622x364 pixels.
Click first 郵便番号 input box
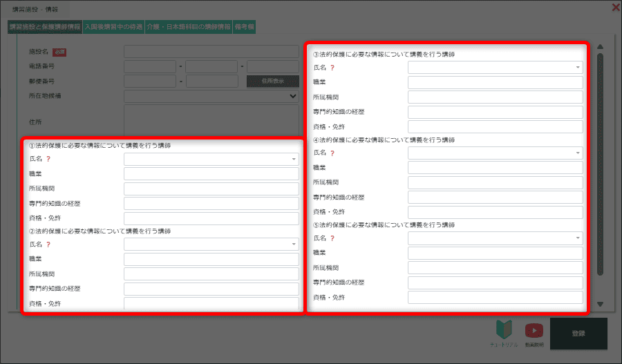[150, 81]
